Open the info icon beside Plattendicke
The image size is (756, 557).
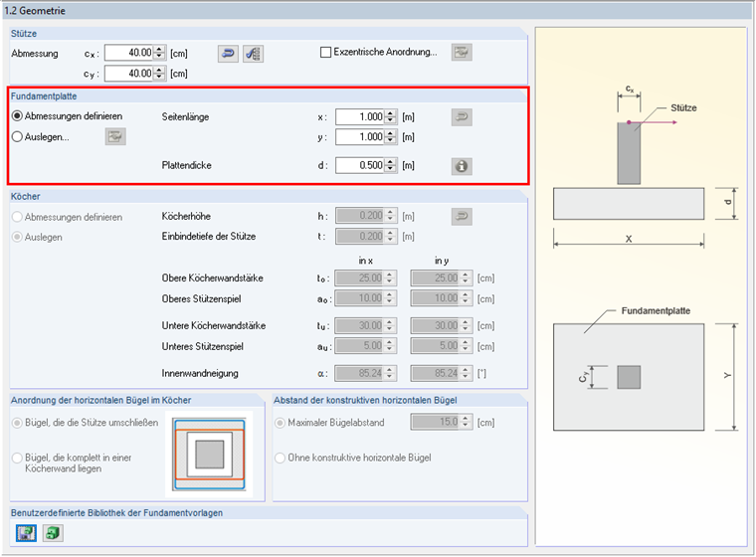click(x=462, y=166)
